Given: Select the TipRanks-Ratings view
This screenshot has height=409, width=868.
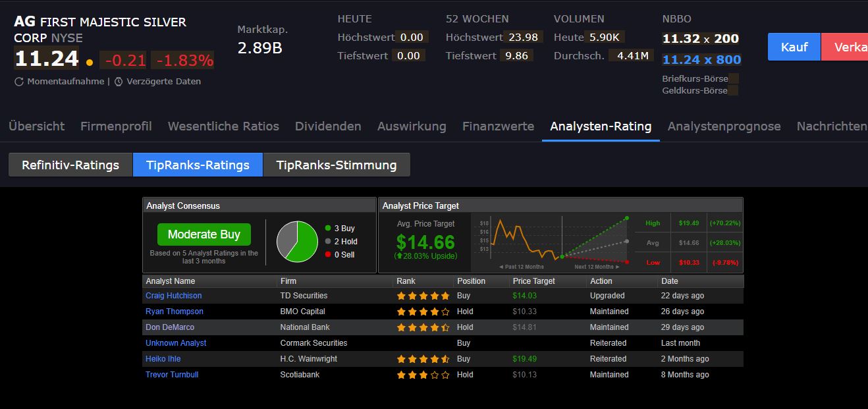Looking at the screenshot, I should tap(198, 165).
